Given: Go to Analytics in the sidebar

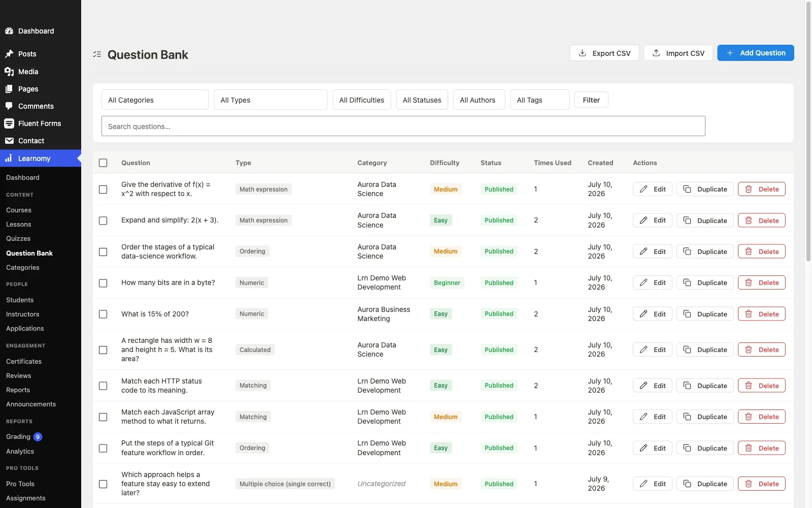Looking at the screenshot, I should tap(20, 451).
